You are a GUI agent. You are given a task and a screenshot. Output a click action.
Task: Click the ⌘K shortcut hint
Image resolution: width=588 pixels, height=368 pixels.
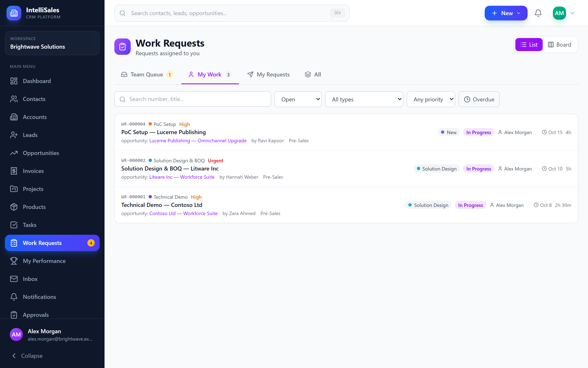pos(337,13)
